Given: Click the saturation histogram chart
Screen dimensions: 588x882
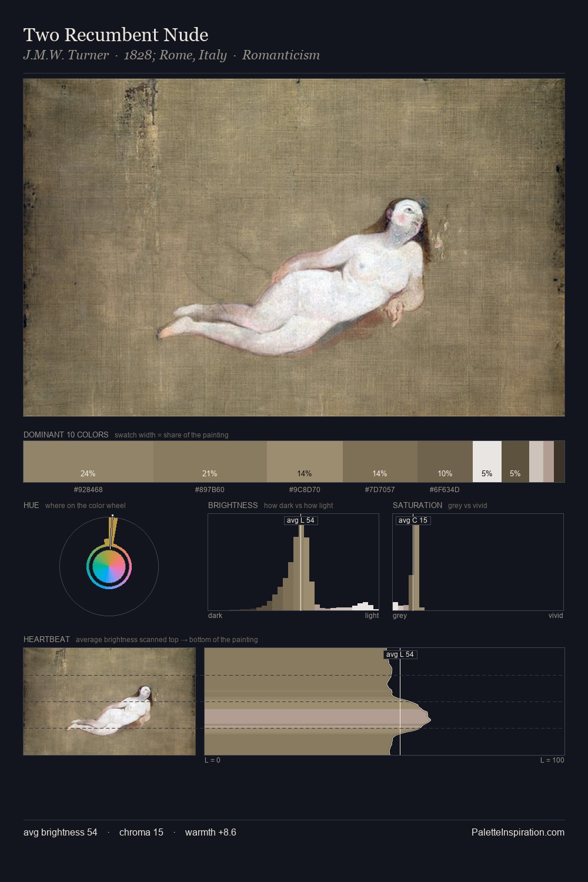Looking at the screenshot, I should click(478, 562).
